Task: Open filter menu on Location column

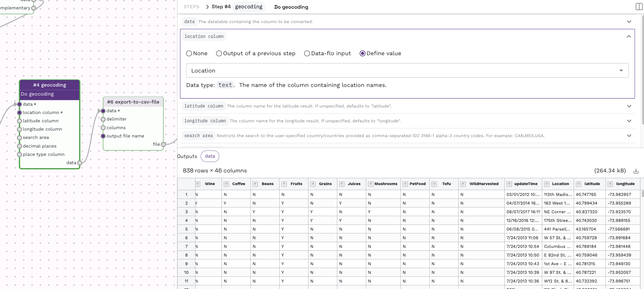Action: tap(547, 184)
